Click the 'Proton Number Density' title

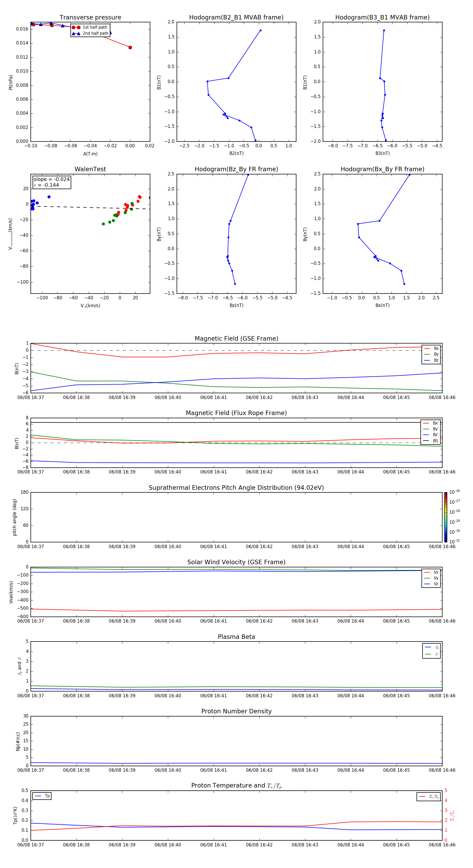tap(236, 712)
